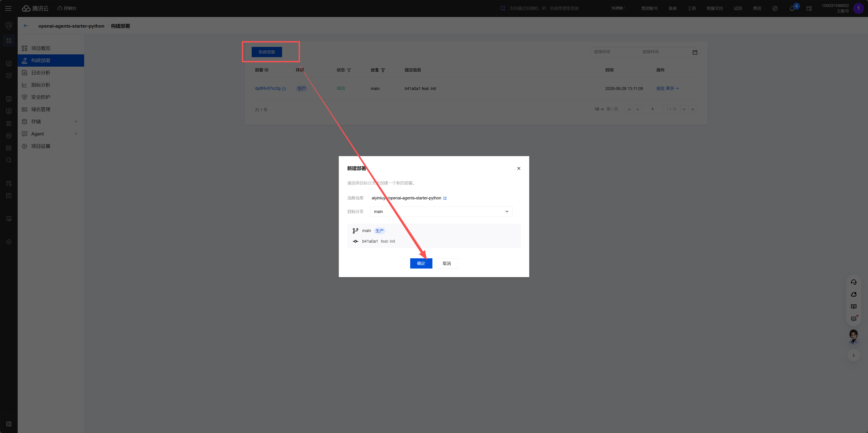This screenshot has height=433, width=868.
Task: Open the hexagon lightning icon in left rail
Action: click(x=9, y=242)
